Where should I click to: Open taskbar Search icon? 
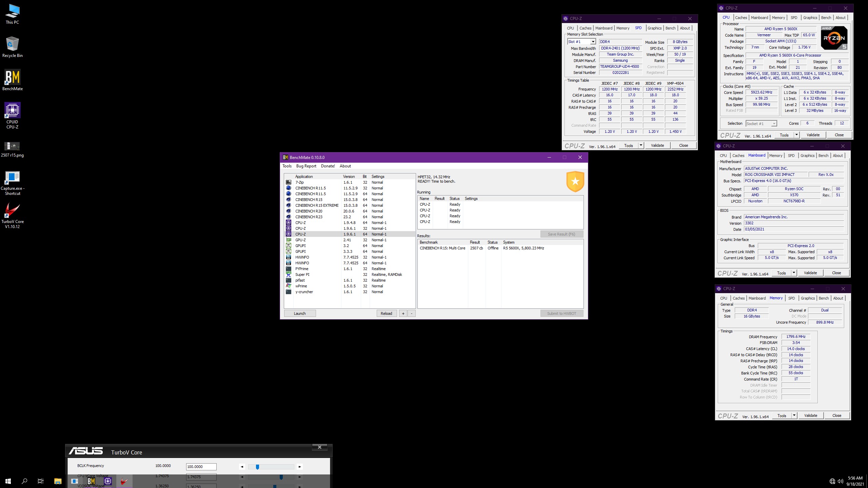click(24, 481)
